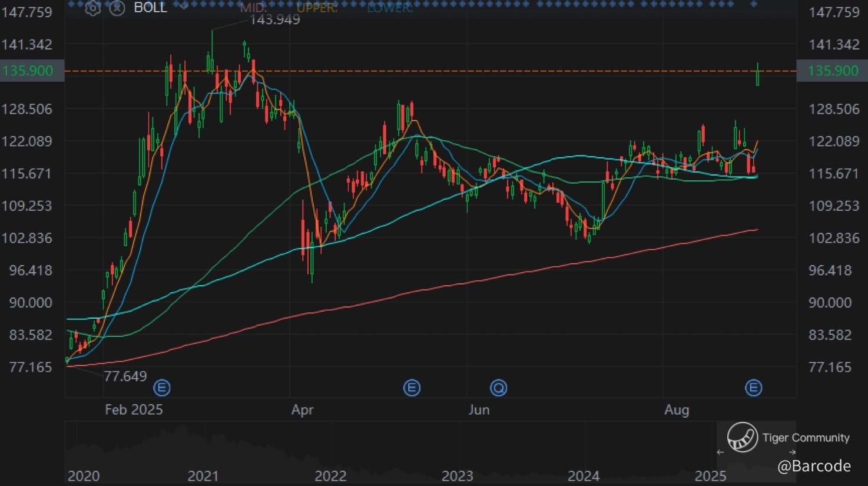Open earnings marker E near Feb 2025

(162, 388)
